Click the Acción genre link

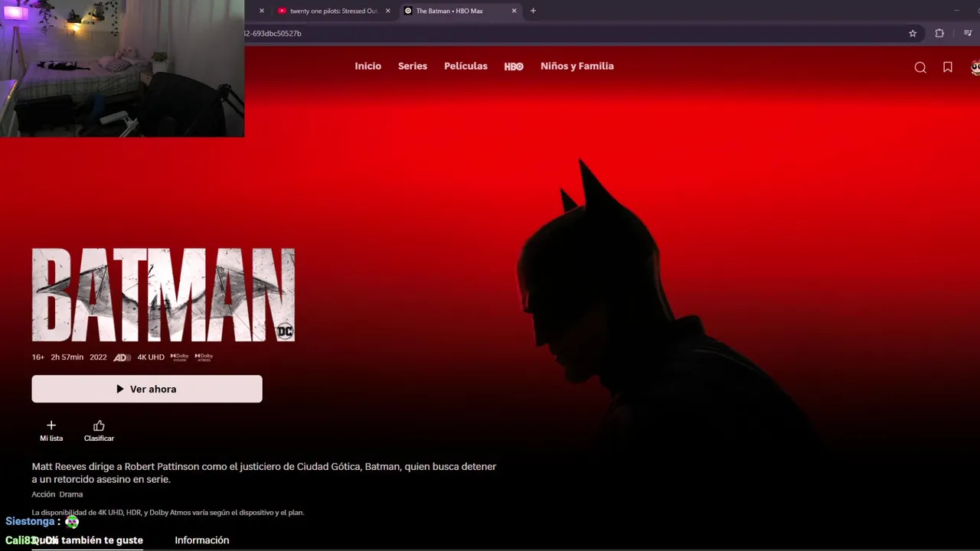[43, 494]
